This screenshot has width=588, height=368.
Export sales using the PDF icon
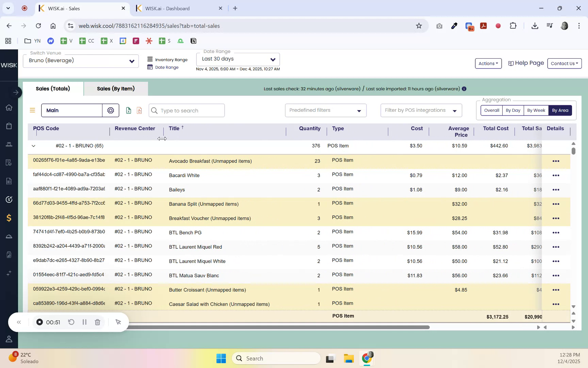139,110
